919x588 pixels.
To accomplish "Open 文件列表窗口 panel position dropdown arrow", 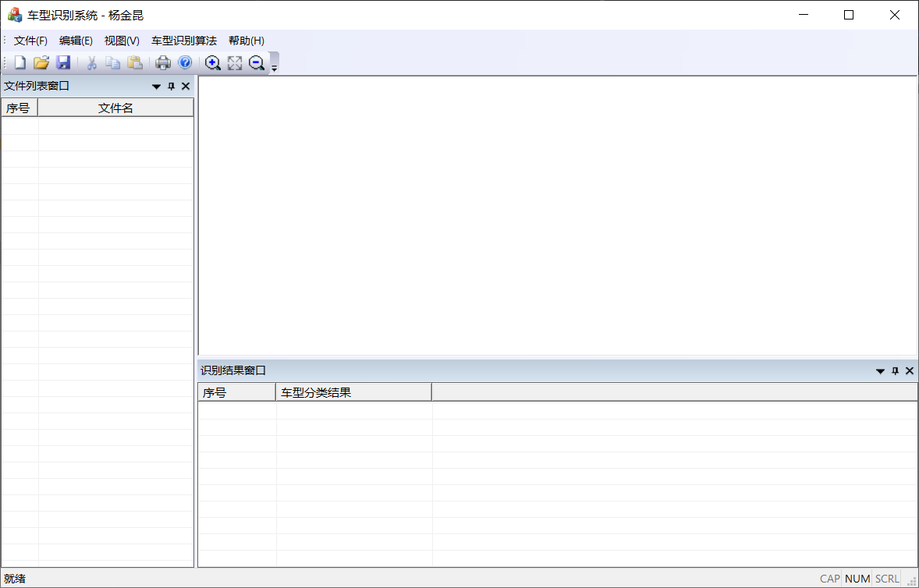I will click(x=157, y=87).
